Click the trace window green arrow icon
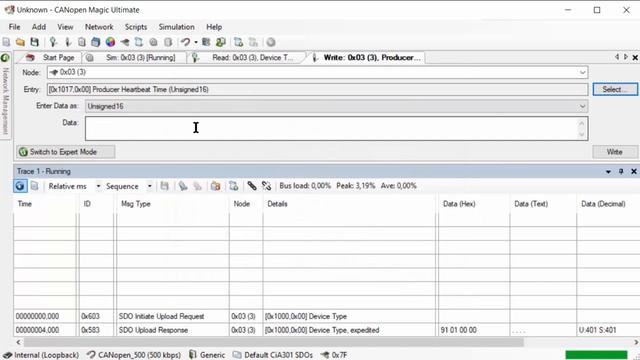 (x=233, y=186)
